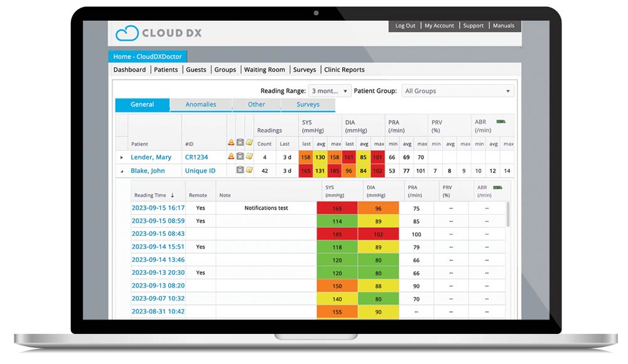Open Groups in the navigation bar
The image size is (628, 364).
225,70
